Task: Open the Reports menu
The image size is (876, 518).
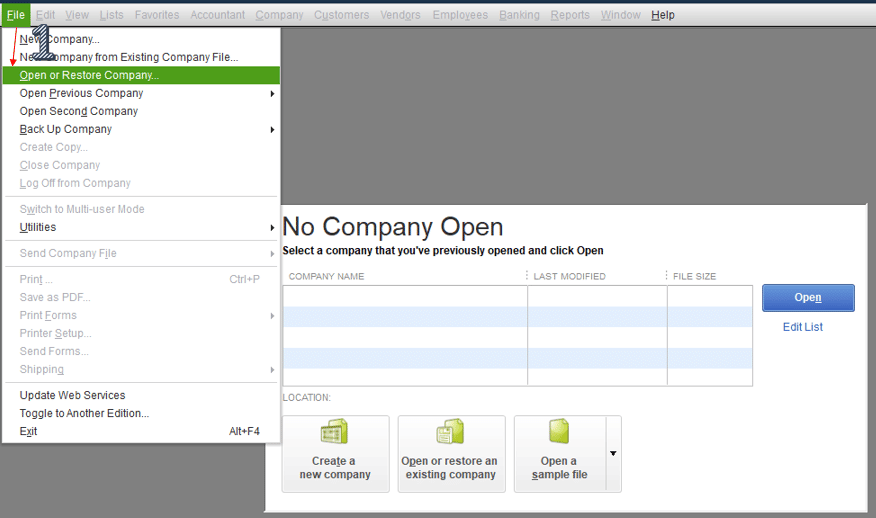Action: 570,15
